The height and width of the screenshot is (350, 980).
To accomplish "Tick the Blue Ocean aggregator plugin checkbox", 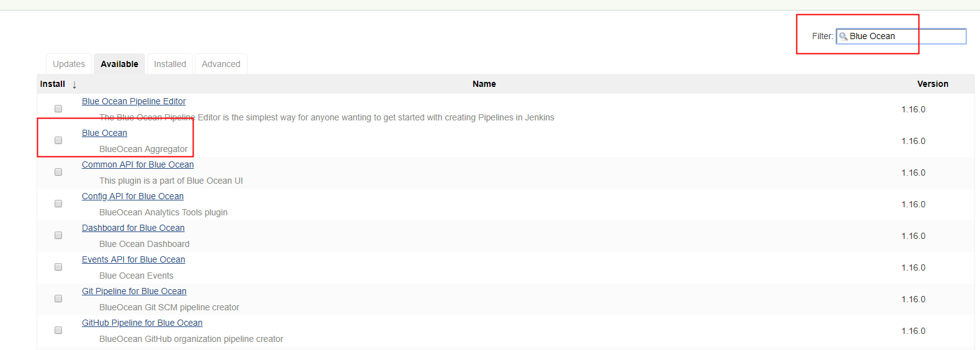I will pyautogui.click(x=58, y=140).
